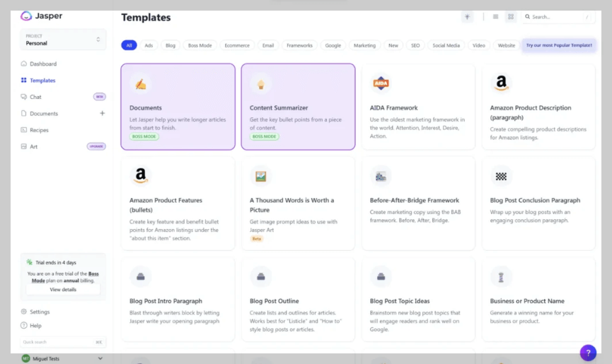The image size is (612, 364).
Task: Open the Chat sidebar item
Action: 31,97
